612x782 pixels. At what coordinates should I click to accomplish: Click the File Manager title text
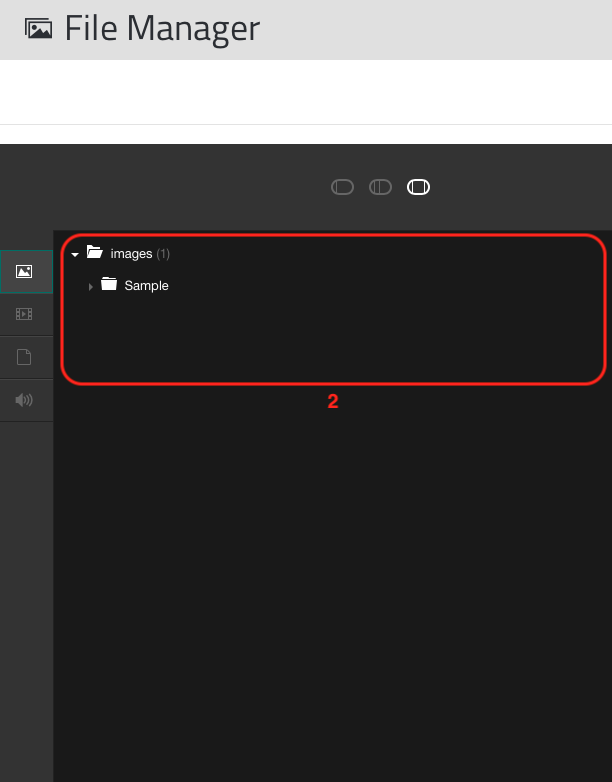[162, 28]
